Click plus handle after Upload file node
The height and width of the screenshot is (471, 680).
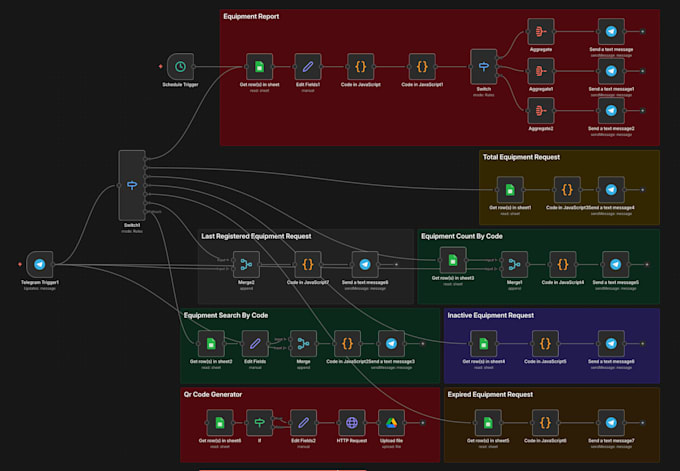(423, 422)
